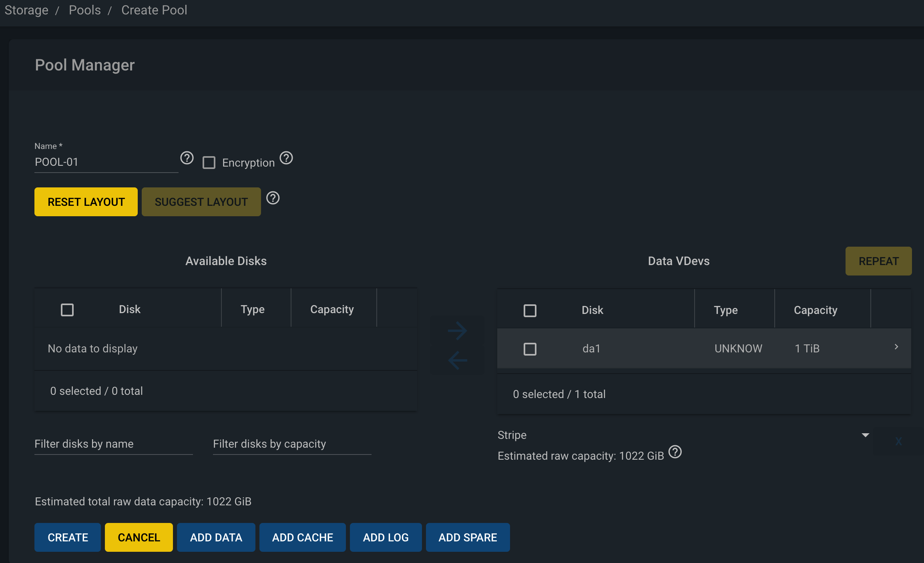This screenshot has height=563, width=924.
Task: Toggle select-all in Data VDevs header
Action: coord(530,310)
